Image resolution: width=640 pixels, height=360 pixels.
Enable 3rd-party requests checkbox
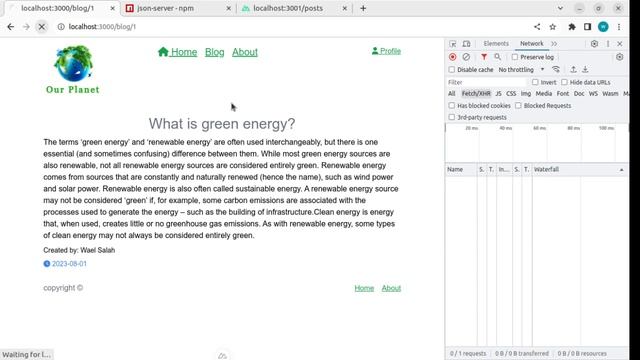click(451, 117)
